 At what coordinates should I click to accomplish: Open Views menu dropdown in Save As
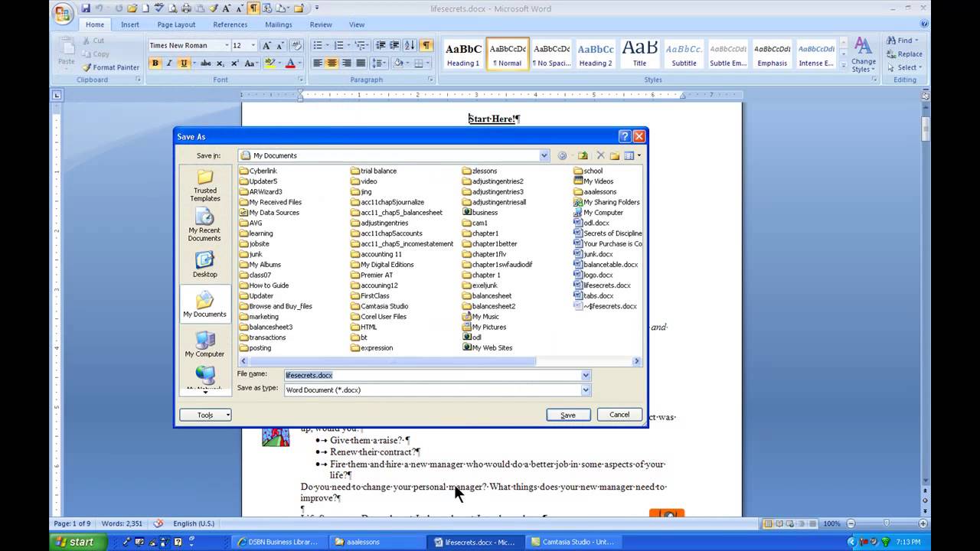639,155
